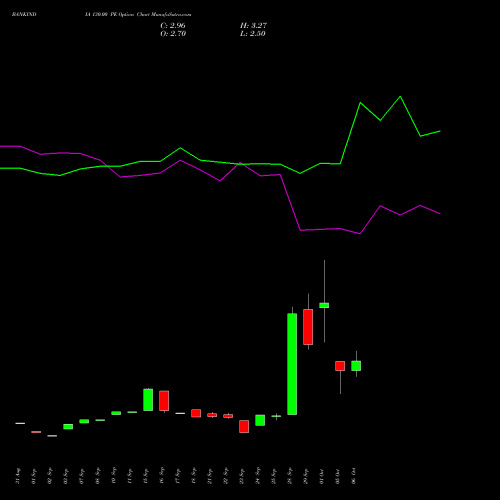Viewport: 500px width, 500px height.
Task: Select the last green candle above 06 Oct
Action: (x=356, y=366)
